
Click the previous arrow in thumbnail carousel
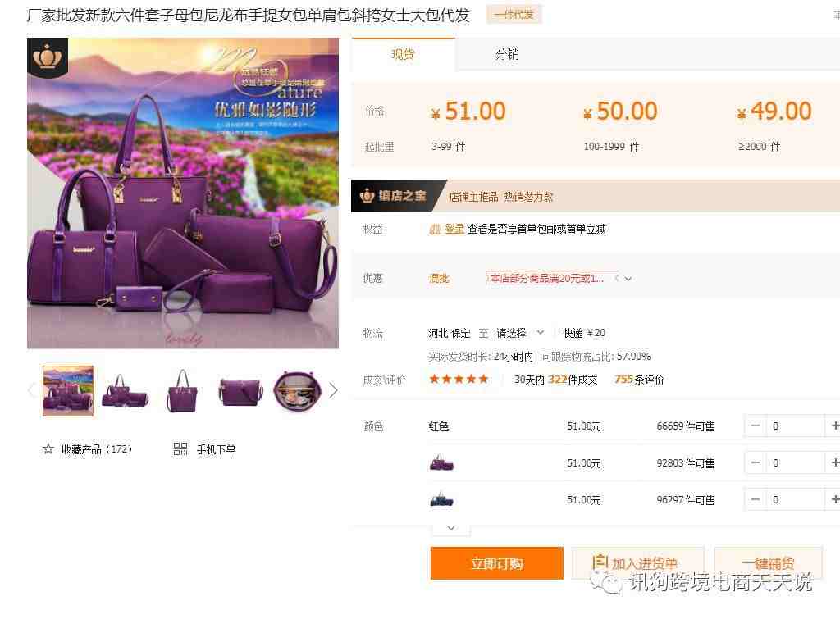pyautogui.click(x=32, y=390)
